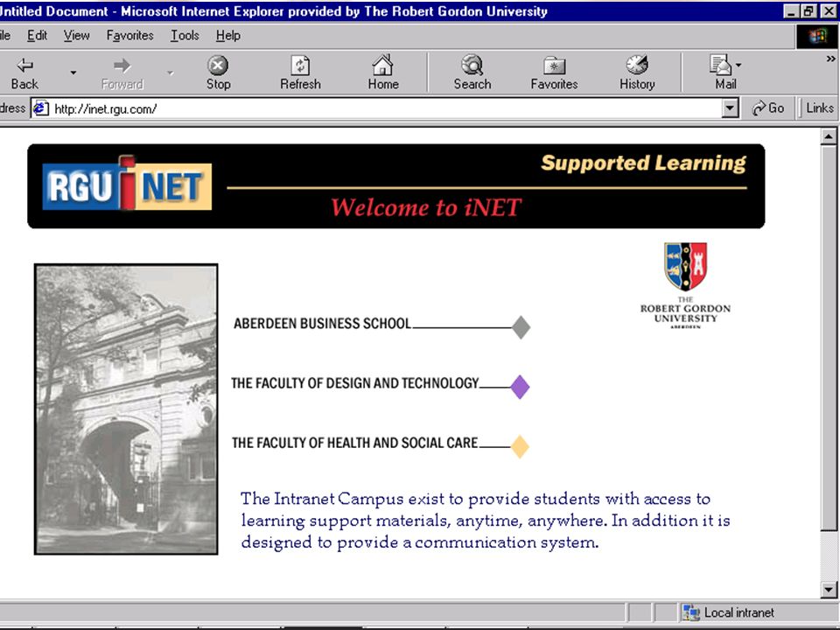Click the Local intranet status text
The width and height of the screenshot is (840, 630).
[738, 612]
